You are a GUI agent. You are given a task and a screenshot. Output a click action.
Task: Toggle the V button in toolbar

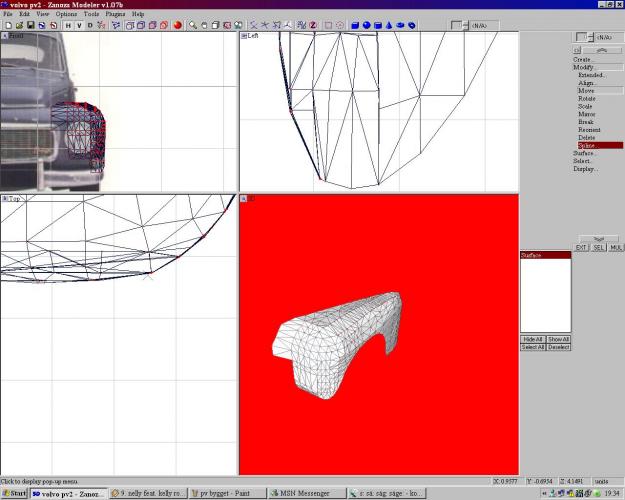click(x=79, y=25)
